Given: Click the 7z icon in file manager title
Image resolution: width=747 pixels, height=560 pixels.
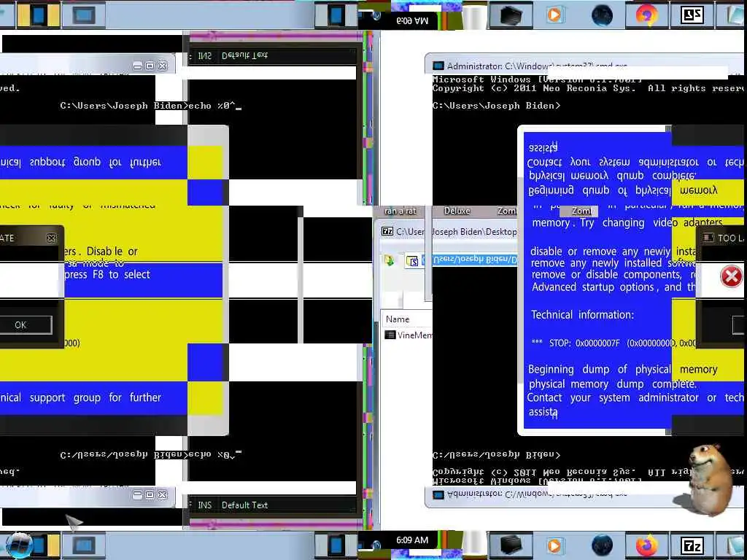Looking at the screenshot, I should 387,231.
